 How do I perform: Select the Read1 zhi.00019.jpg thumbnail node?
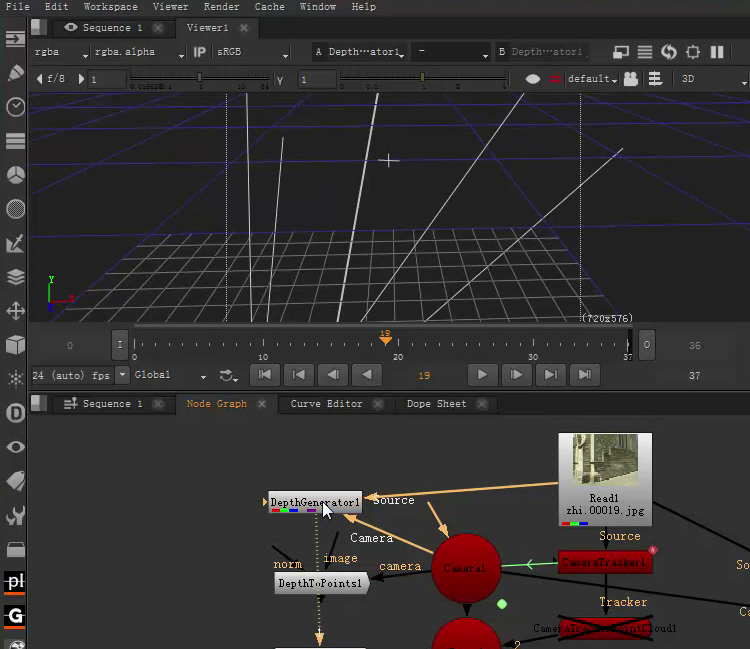click(605, 479)
